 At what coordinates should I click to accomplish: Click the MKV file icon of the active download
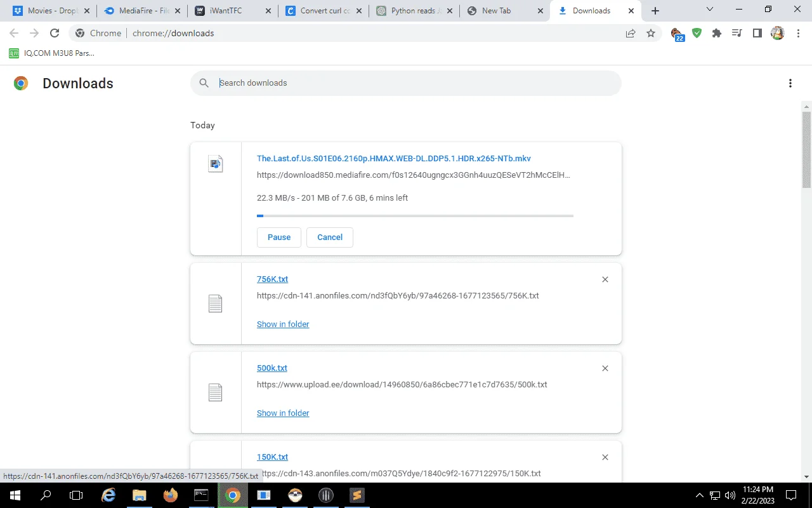click(x=216, y=164)
